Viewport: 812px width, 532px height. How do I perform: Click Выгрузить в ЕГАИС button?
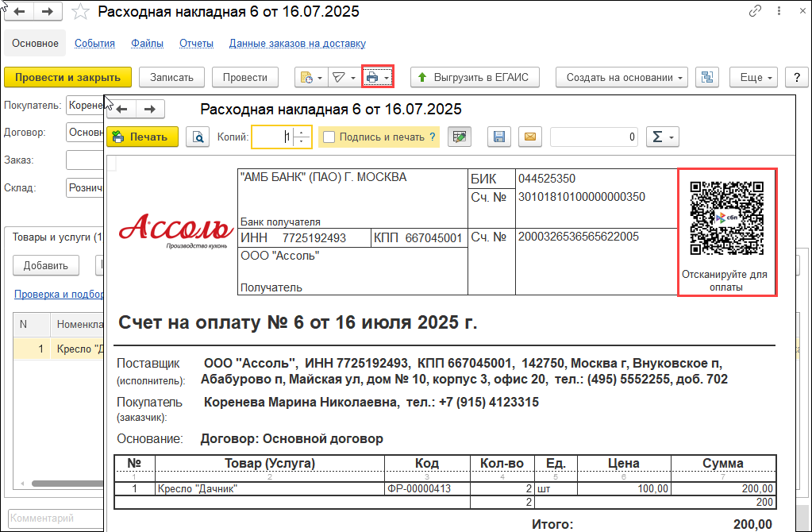(x=475, y=77)
